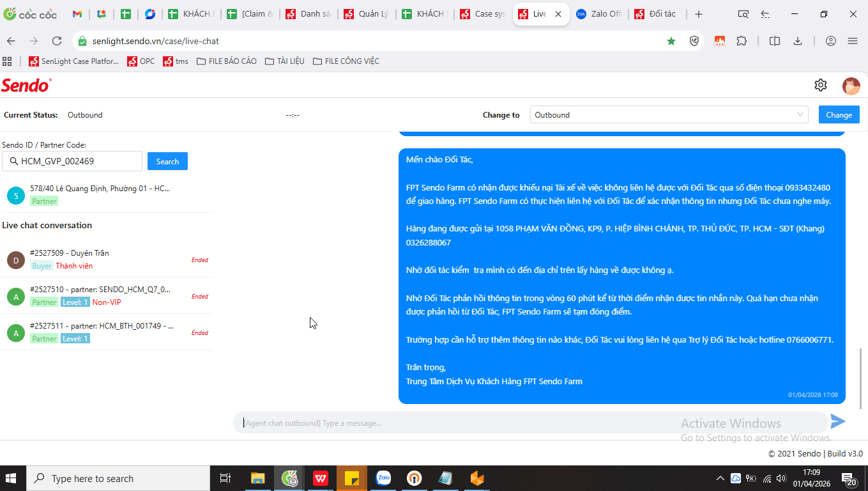Click the Windows taskbar search box

click(118, 478)
